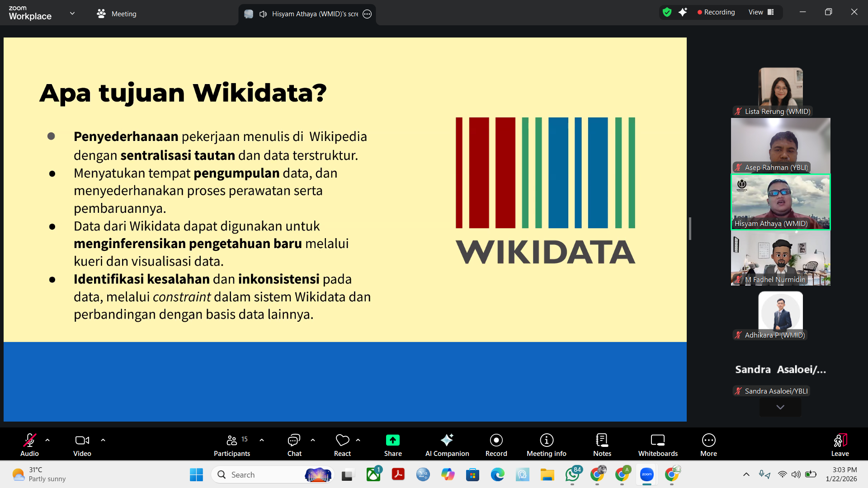
Task: Open the Notes tool
Action: [x=602, y=445]
